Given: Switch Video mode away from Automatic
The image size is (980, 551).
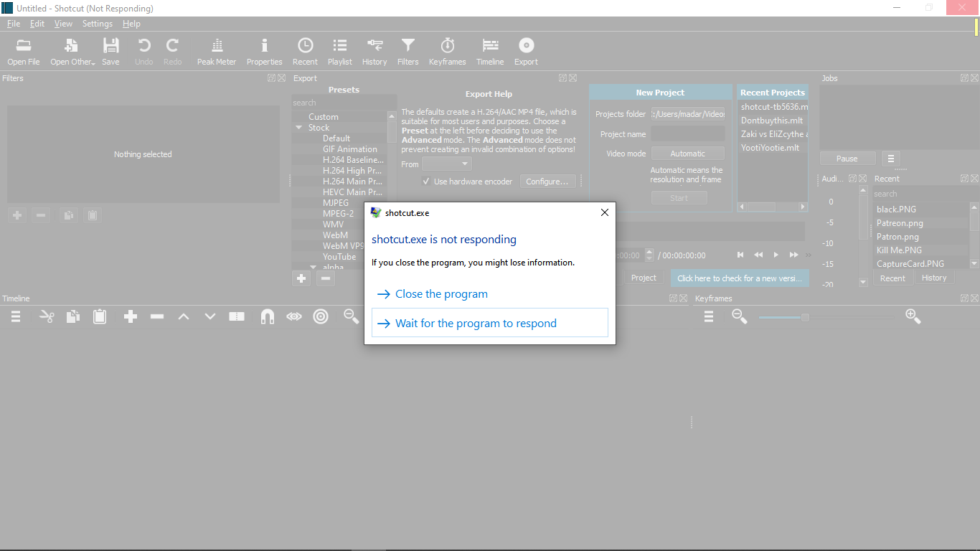Looking at the screenshot, I should pos(687,153).
